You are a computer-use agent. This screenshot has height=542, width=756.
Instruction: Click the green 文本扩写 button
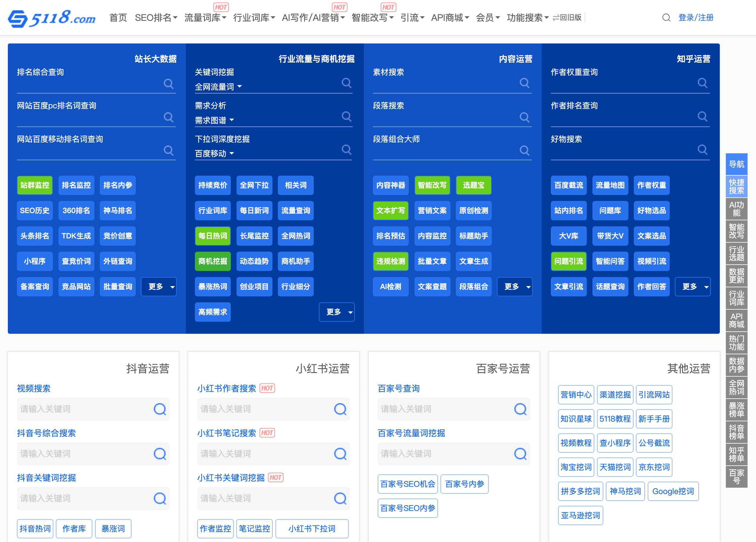pos(391,210)
